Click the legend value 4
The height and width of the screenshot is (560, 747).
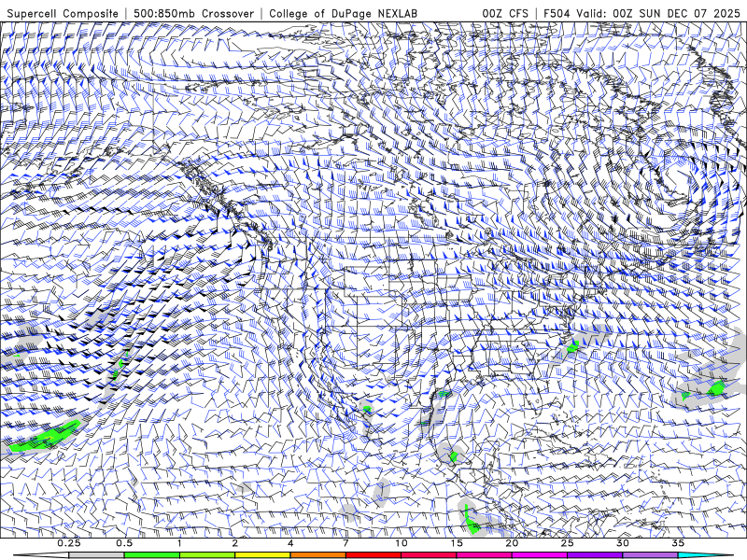[x=290, y=543]
